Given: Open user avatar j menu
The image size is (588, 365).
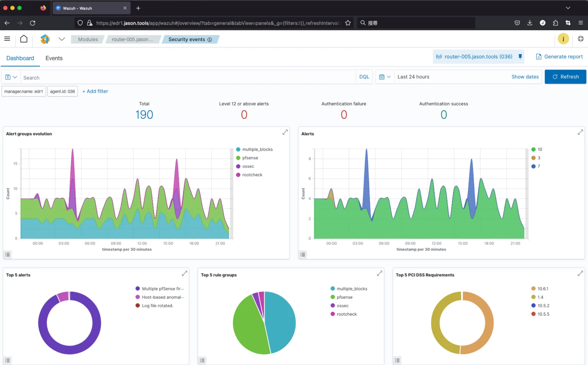Looking at the screenshot, I should tap(563, 39).
